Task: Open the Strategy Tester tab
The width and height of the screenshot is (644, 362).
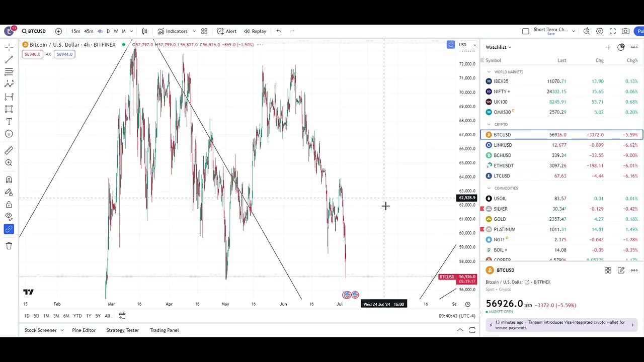Action: (x=122, y=330)
